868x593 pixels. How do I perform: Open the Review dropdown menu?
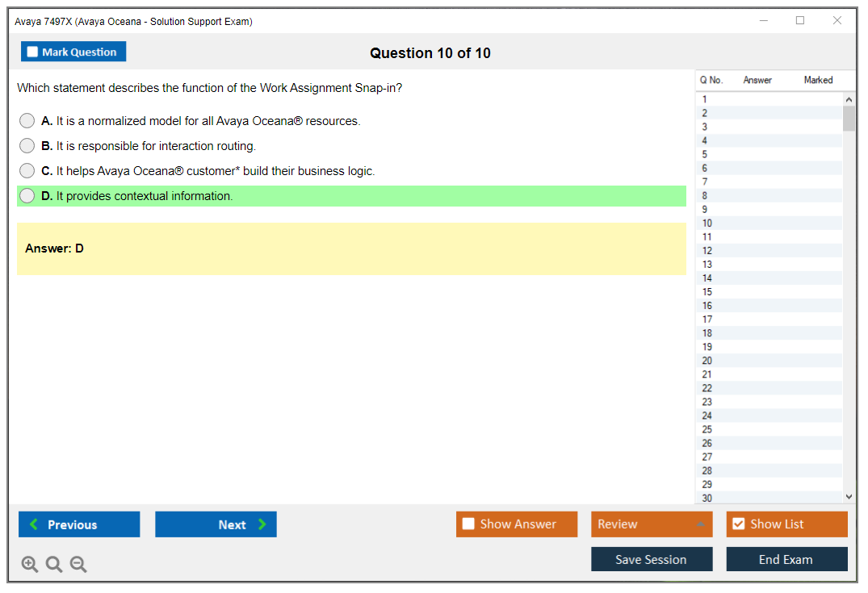(x=652, y=524)
